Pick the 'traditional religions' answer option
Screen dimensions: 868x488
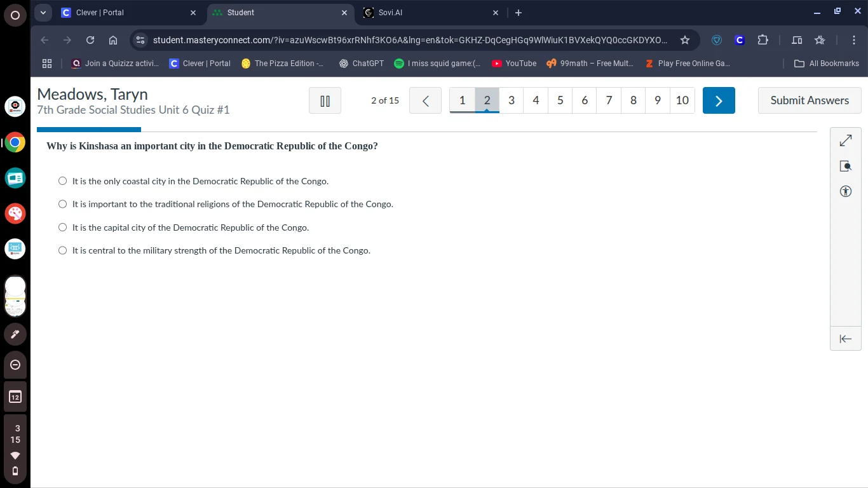click(x=62, y=204)
